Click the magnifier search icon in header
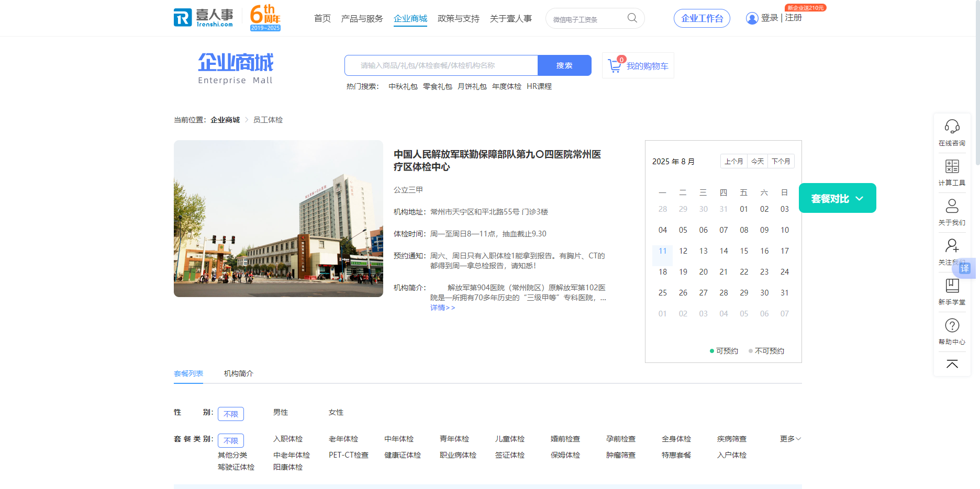 [632, 18]
